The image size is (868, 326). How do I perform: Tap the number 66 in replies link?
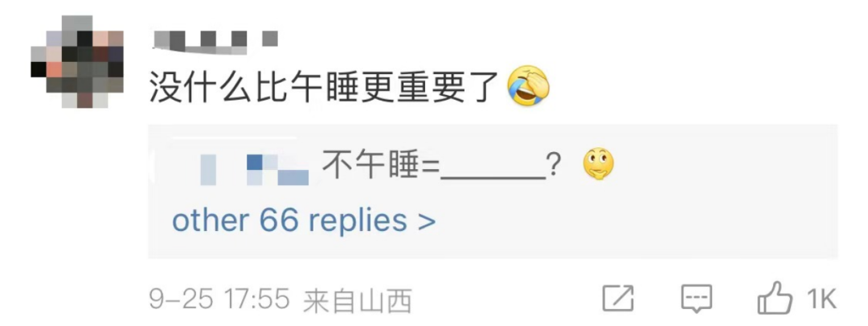[279, 221]
